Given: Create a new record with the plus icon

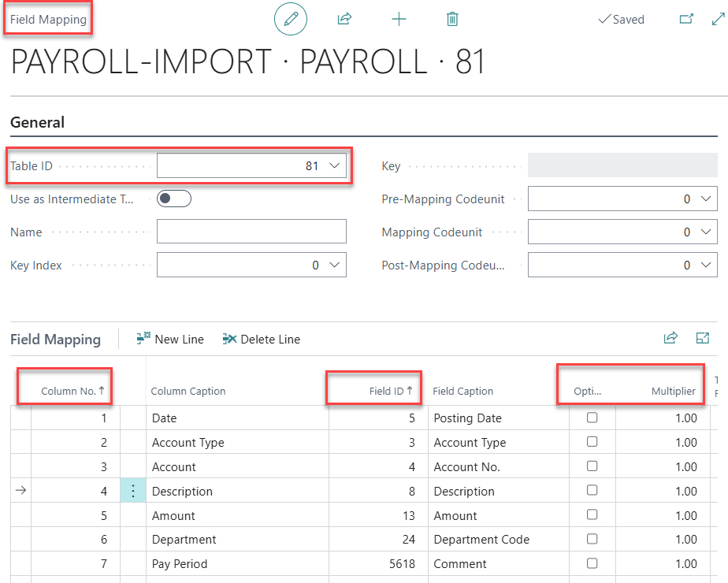Looking at the screenshot, I should coord(399,19).
